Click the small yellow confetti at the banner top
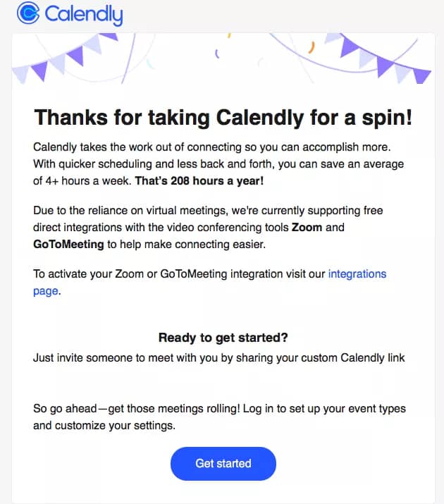Viewport: 444px width, 504px height. point(229,35)
